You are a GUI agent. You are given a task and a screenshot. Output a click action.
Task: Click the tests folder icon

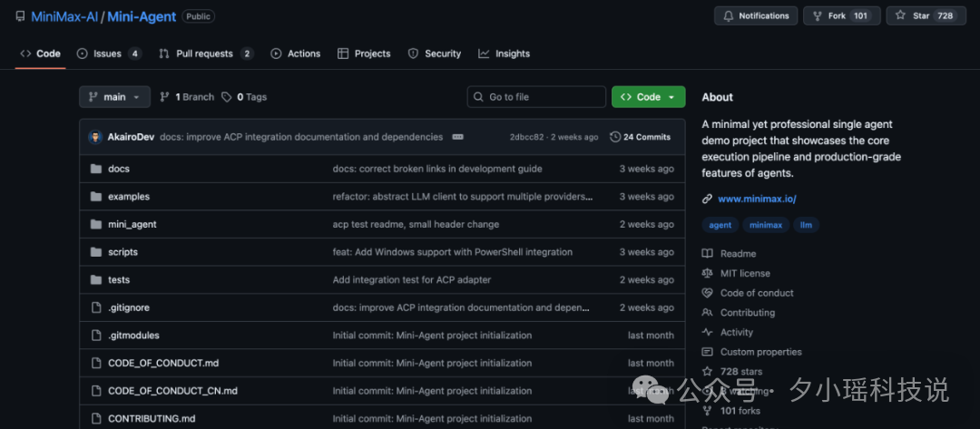[x=95, y=279]
